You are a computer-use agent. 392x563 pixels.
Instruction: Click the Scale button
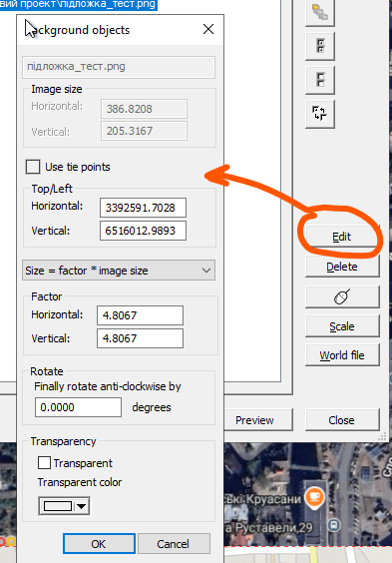coord(342,326)
